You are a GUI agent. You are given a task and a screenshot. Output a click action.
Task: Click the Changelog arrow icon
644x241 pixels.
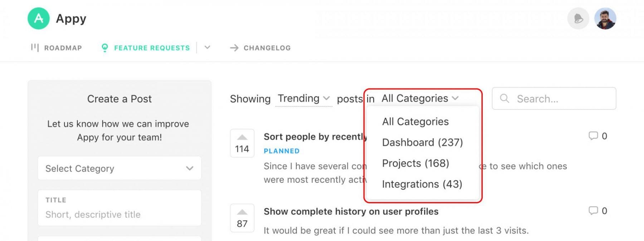234,47
